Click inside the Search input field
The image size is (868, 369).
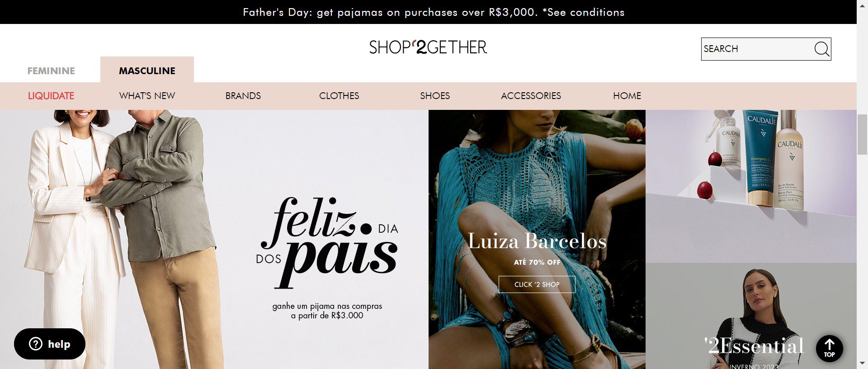coord(757,49)
